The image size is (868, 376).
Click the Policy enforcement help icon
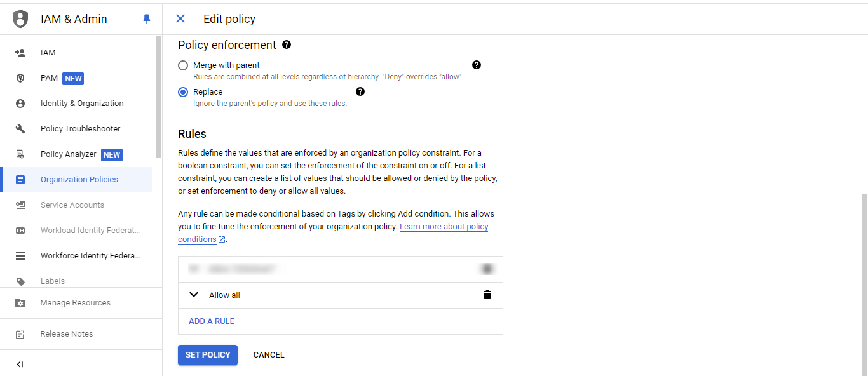pyautogui.click(x=287, y=44)
